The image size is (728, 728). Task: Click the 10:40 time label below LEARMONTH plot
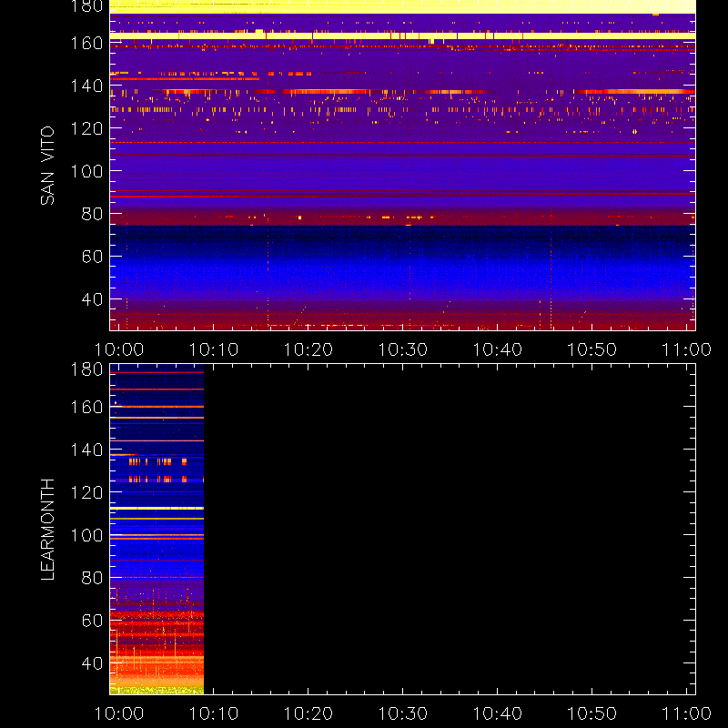pyautogui.click(x=497, y=713)
